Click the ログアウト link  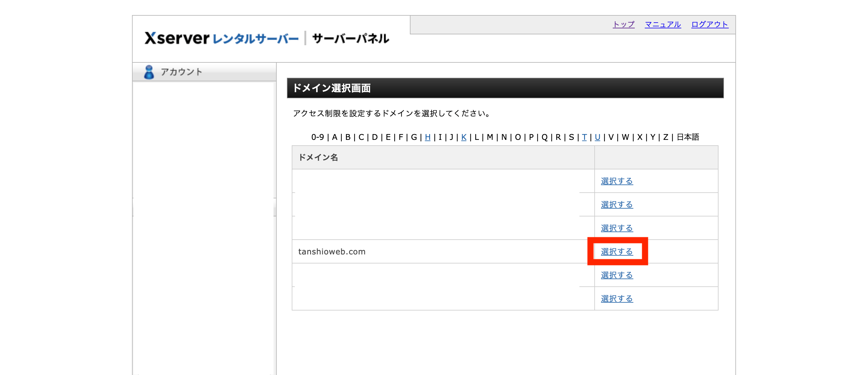(710, 25)
